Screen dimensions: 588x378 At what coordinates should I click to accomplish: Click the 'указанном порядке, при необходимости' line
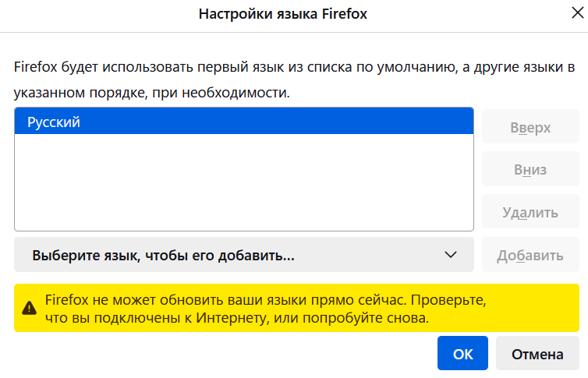click(x=151, y=94)
